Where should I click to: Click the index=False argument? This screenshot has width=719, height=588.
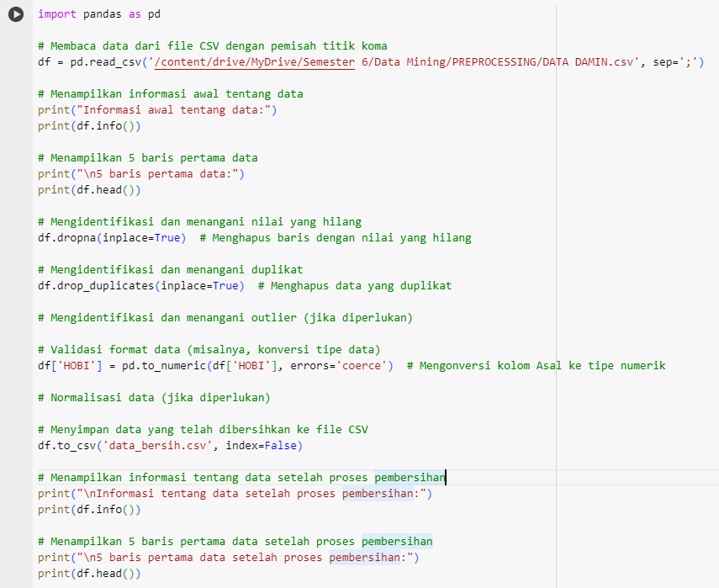(x=262, y=446)
